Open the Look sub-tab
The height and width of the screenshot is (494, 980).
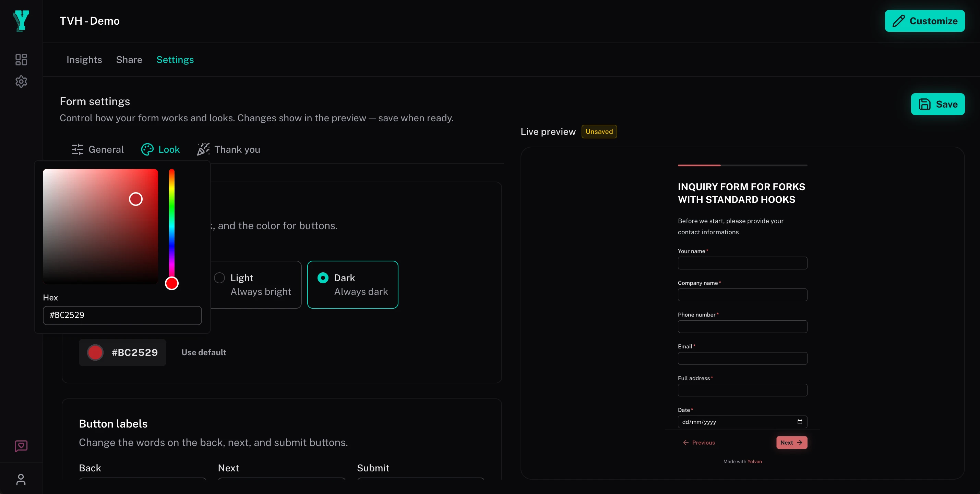click(x=160, y=149)
